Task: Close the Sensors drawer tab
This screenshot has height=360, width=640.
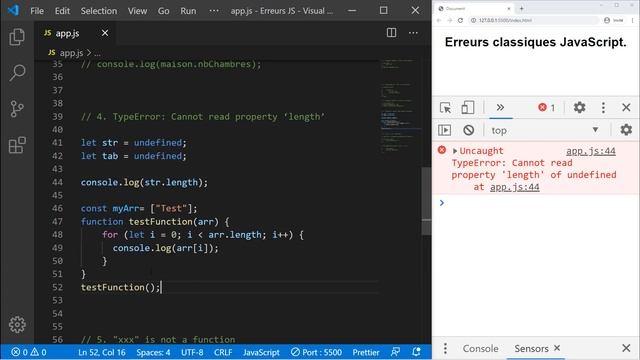Action: click(x=557, y=348)
